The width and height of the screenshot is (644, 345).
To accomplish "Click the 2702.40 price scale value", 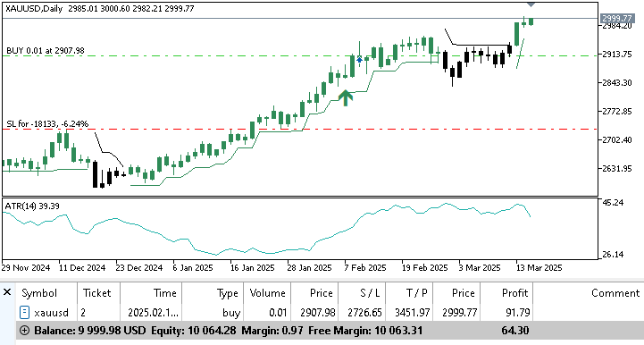I will (x=617, y=139).
